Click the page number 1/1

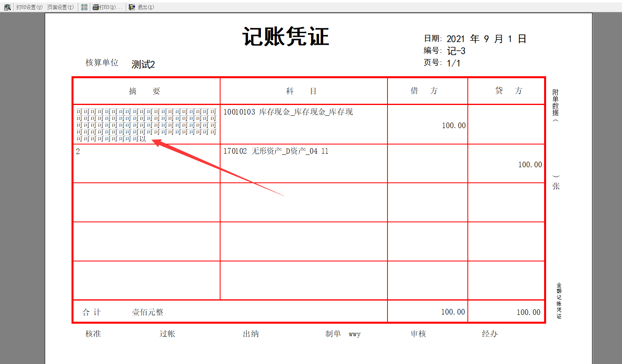click(453, 63)
